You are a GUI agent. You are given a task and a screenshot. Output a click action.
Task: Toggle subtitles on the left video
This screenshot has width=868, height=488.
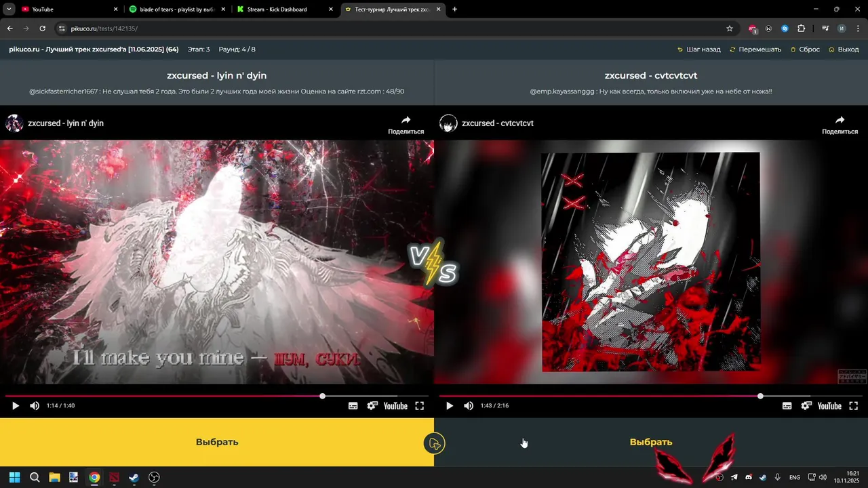[353, 406]
